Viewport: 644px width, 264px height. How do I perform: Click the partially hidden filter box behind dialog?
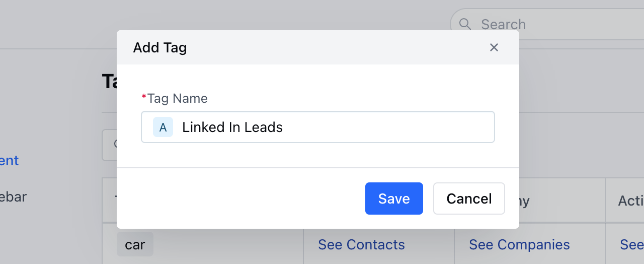click(110, 145)
